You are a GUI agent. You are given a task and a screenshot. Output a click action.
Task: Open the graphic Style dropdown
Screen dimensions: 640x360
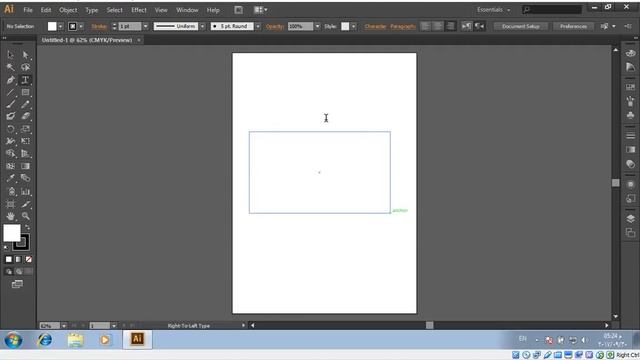[353, 27]
